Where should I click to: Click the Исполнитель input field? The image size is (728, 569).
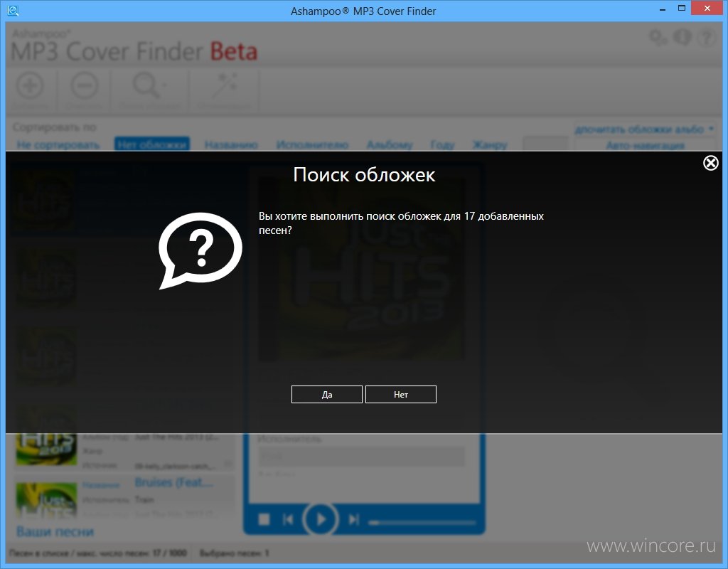tap(361, 456)
